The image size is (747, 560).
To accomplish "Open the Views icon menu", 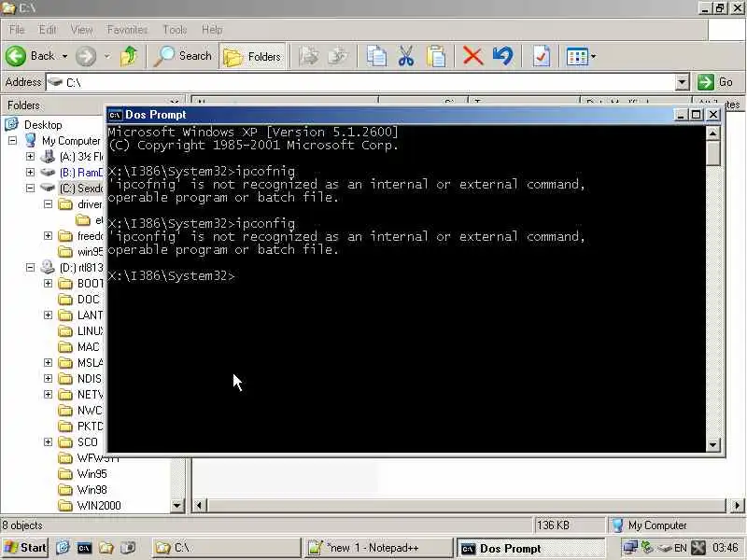I will [x=577, y=57].
